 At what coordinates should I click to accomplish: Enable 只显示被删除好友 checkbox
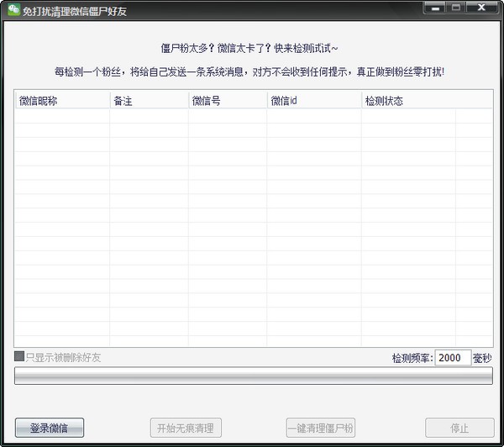click(x=19, y=357)
